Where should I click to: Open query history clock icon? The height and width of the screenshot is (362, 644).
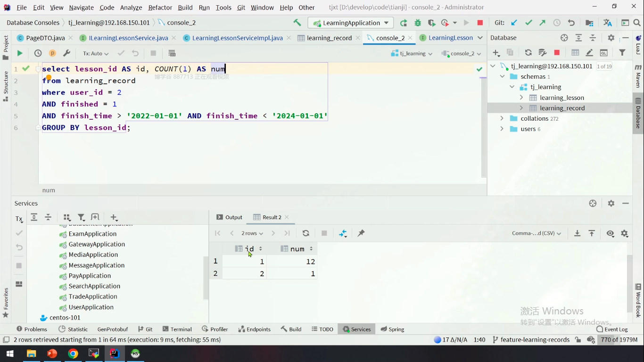pyautogui.click(x=38, y=53)
